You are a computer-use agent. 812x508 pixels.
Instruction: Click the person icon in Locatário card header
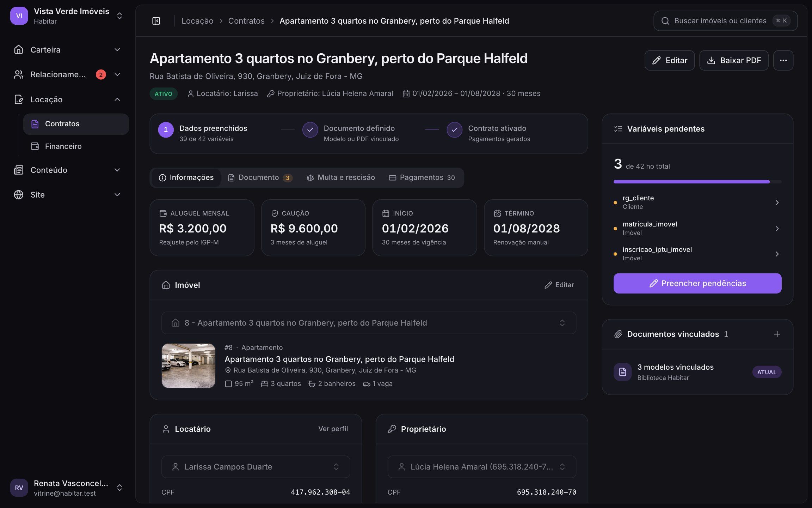coord(166,429)
